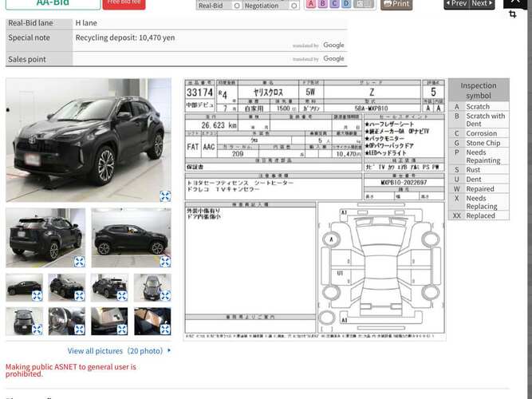The image size is (532, 399).
Task: Click the purple B memo button
Action: pos(323,4)
